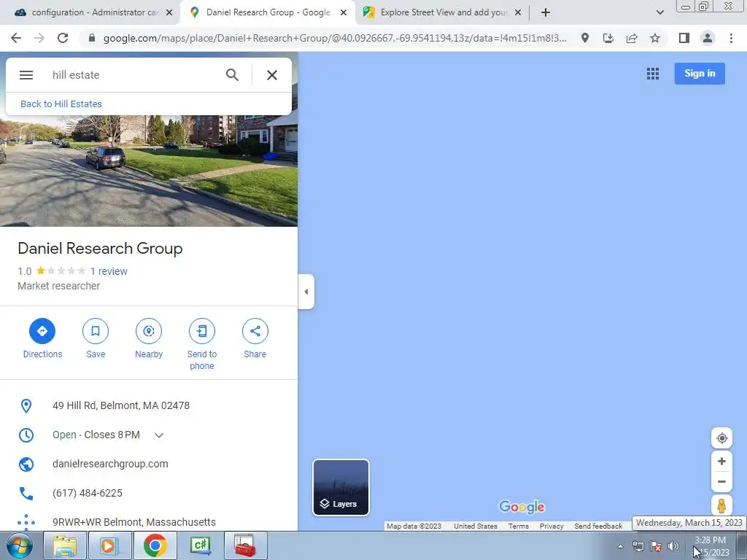The height and width of the screenshot is (560, 747).
Task: Click the Open · Closes 8 PM hours text
Action: coord(96,435)
